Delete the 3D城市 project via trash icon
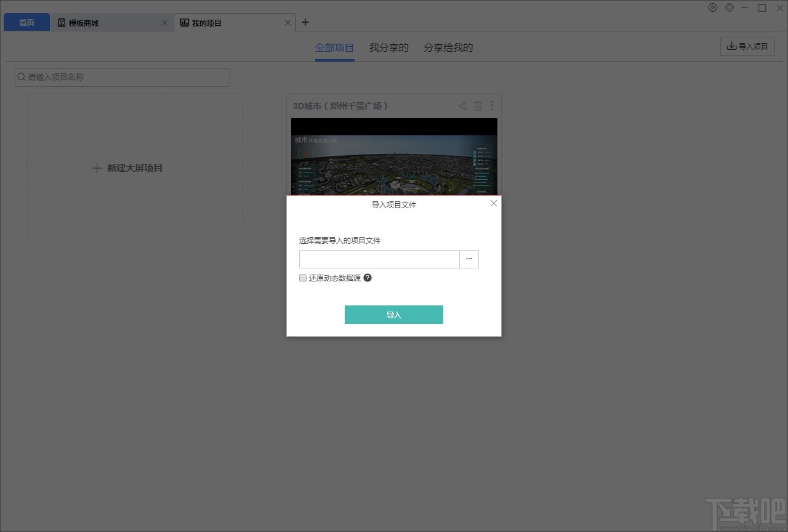This screenshot has width=788, height=532. pos(477,105)
